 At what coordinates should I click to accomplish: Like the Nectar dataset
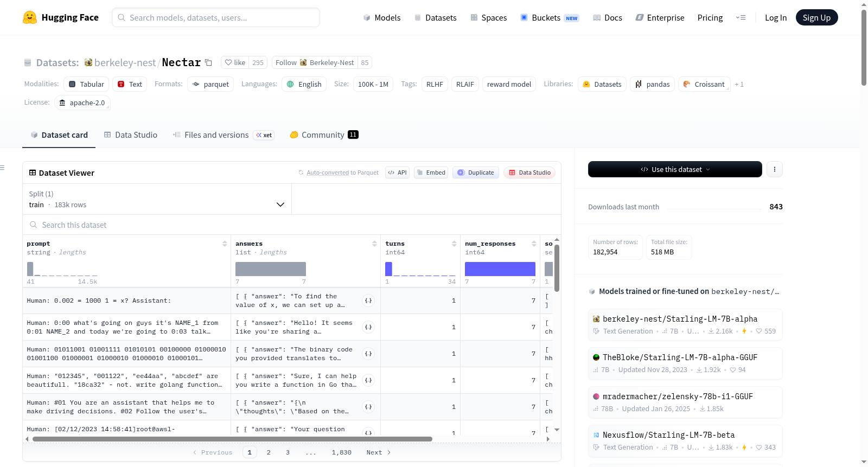pos(235,62)
